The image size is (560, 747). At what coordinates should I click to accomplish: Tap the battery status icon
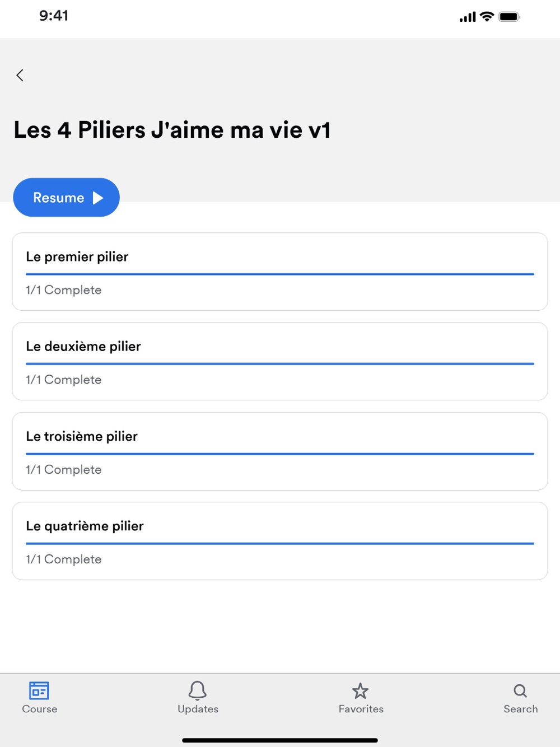[510, 16]
